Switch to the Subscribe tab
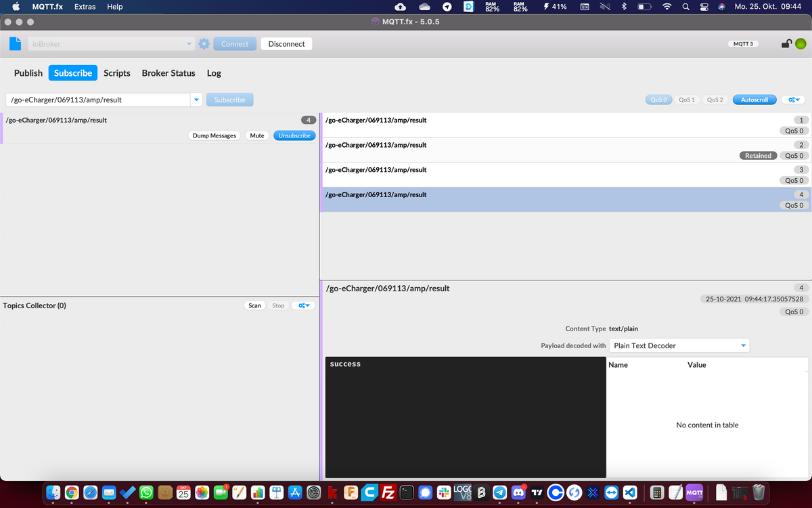The width and height of the screenshot is (812, 508). click(x=73, y=73)
